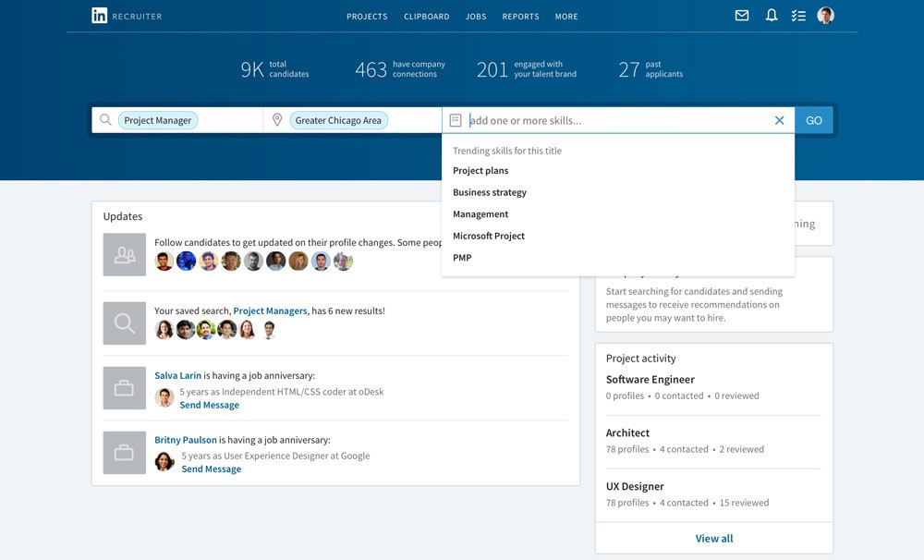Select the JOBS navigation item
924x560 pixels.
[x=476, y=16]
